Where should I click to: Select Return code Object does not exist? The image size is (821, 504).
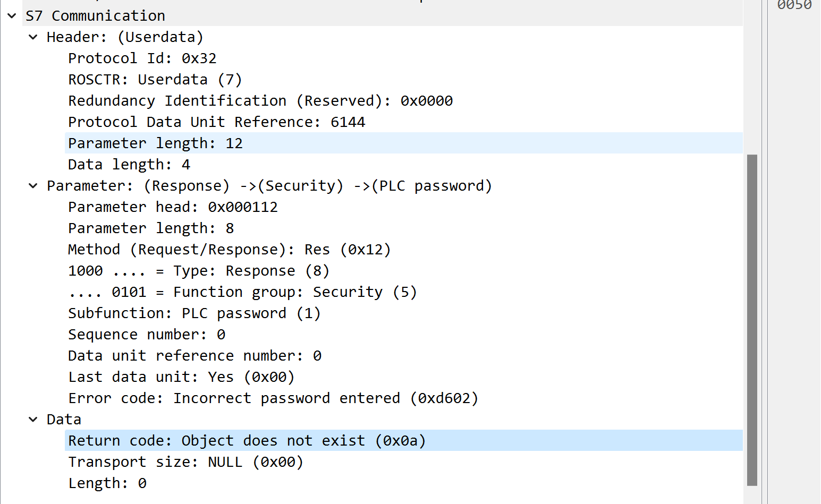tap(247, 441)
